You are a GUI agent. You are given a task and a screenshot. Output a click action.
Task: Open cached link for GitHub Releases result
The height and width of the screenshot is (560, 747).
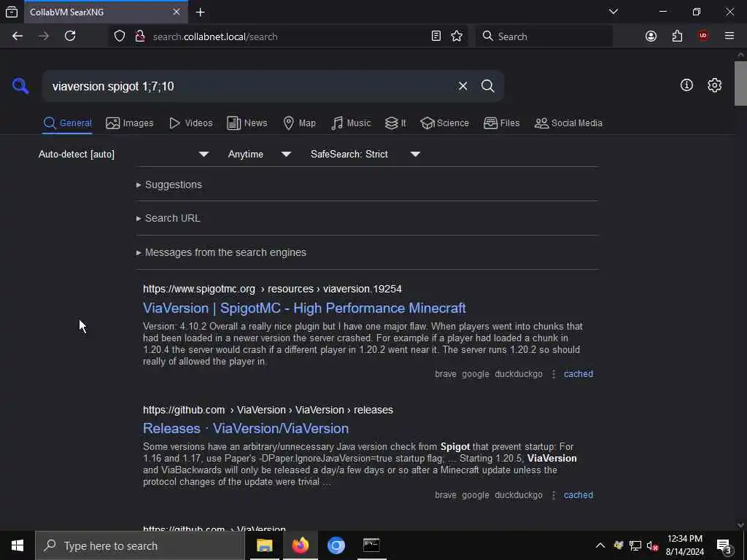click(578, 495)
